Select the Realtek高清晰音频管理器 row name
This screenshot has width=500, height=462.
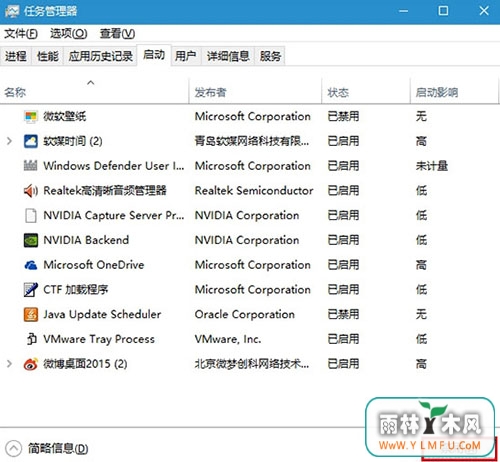point(105,191)
